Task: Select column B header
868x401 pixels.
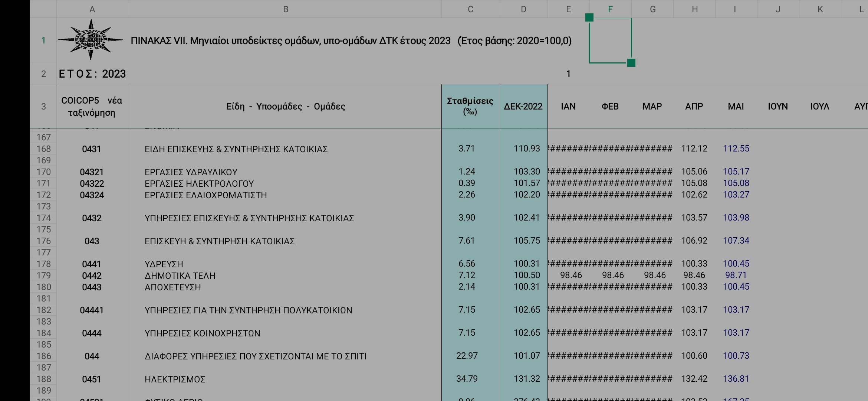Action: 286,9
